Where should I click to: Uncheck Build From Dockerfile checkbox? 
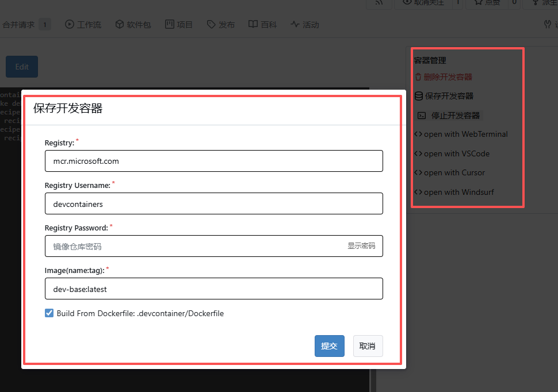pos(49,313)
